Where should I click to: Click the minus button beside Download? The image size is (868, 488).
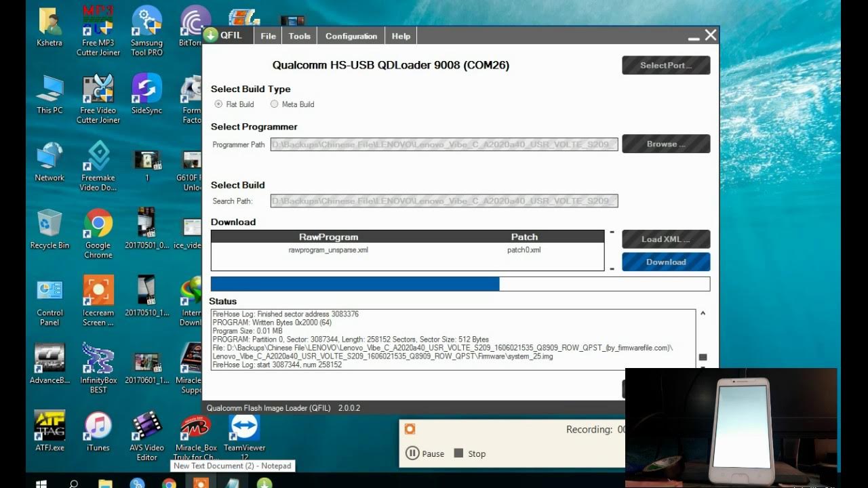coord(612,269)
